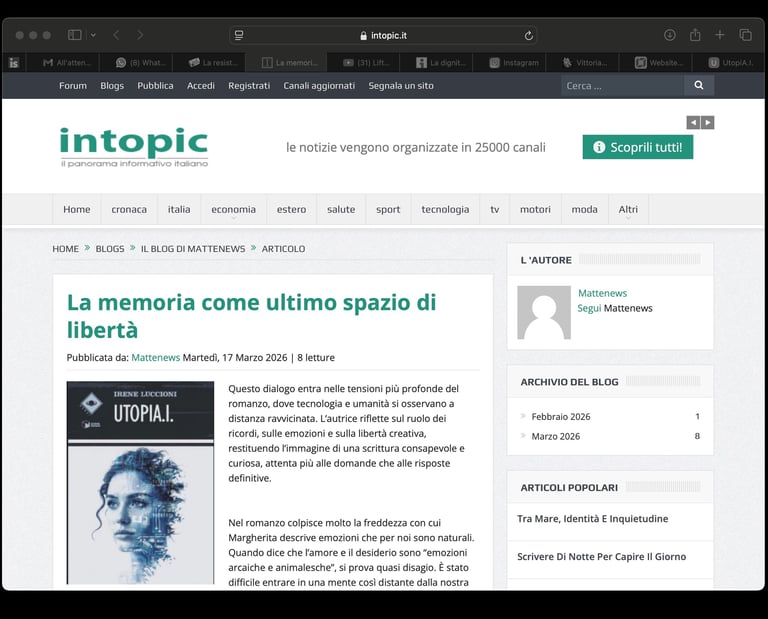Open the motori category
The width and height of the screenshot is (768, 619).
pyautogui.click(x=535, y=210)
